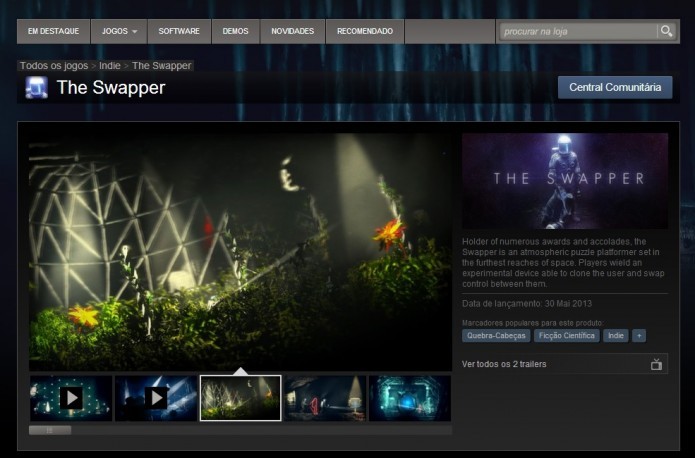Click The Swapper game icon beside title
Image resolution: width=695 pixels, height=458 pixels.
[36, 87]
